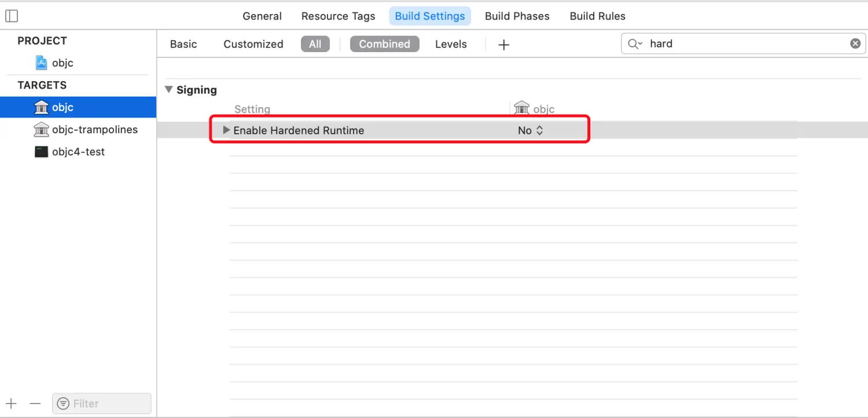Clear the search field text
The width and height of the screenshot is (868, 418).
[x=855, y=43]
